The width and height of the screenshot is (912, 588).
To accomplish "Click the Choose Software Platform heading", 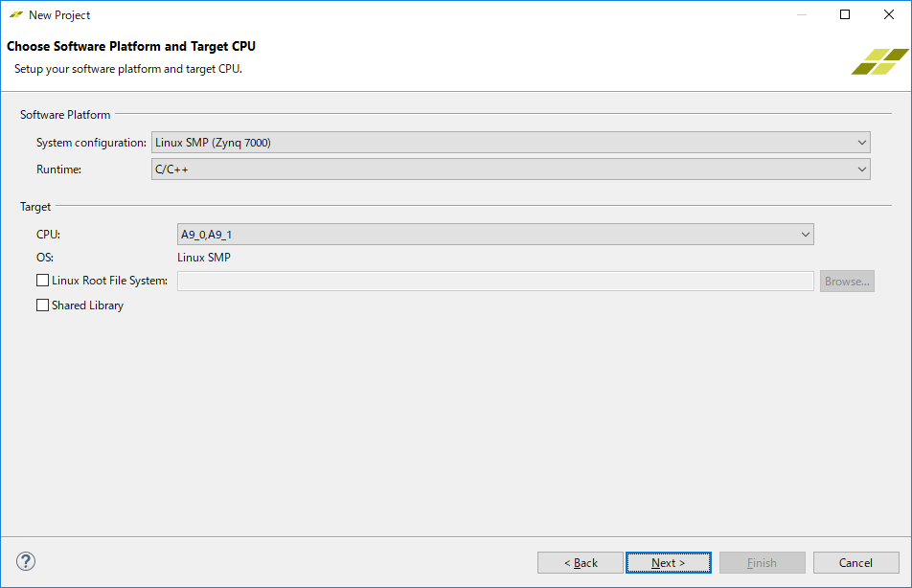I will [131, 46].
